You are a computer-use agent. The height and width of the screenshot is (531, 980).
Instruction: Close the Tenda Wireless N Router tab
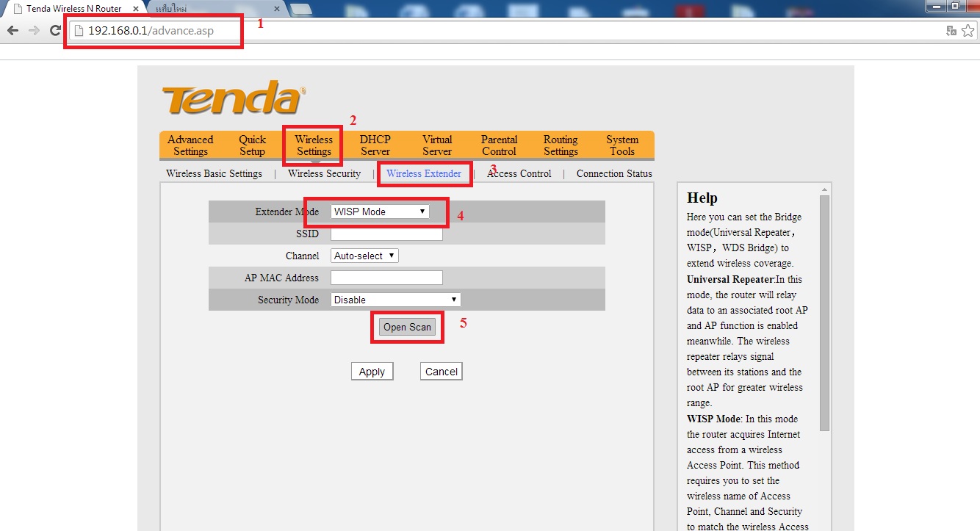click(x=135, y=9)
